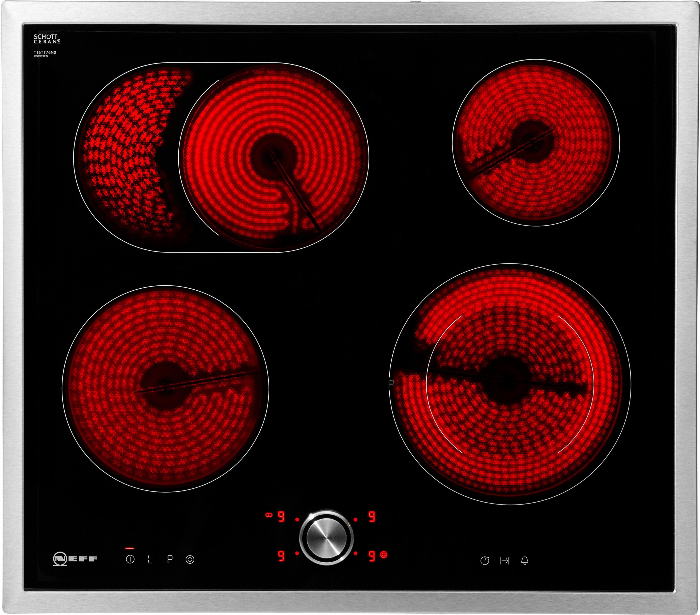Screen dimensions: 700x615
Task: Click the model number T16TT76N0
Action: click(x=44, y=52)
